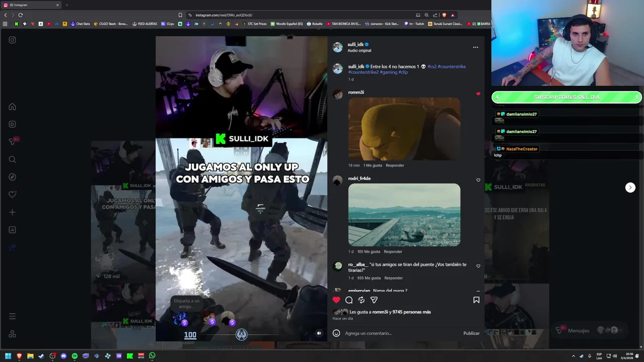Repost the reel with repost icon
This screenshot has width=644, height=362.
pyautogui.click(x=361, y=300)
